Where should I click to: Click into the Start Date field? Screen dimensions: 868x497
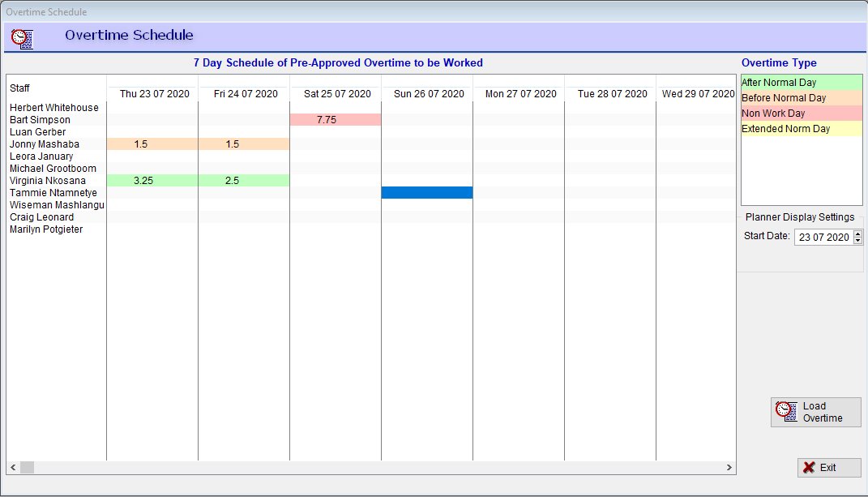coord(822,238)
